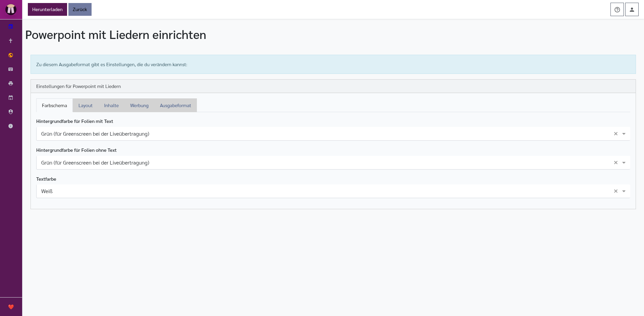Expand the Folien mit Text dropdown arrow
The width and height of the screenshot is (644, 316).
(x=624, y=134)
